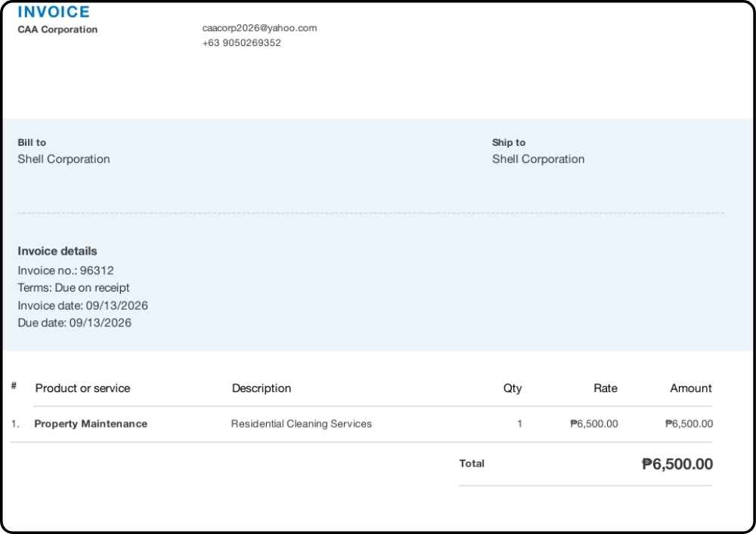Viewport: 756px width, 534px height.
Task: Select Shell Corporation under Ship to
Action: coord(538,159)
